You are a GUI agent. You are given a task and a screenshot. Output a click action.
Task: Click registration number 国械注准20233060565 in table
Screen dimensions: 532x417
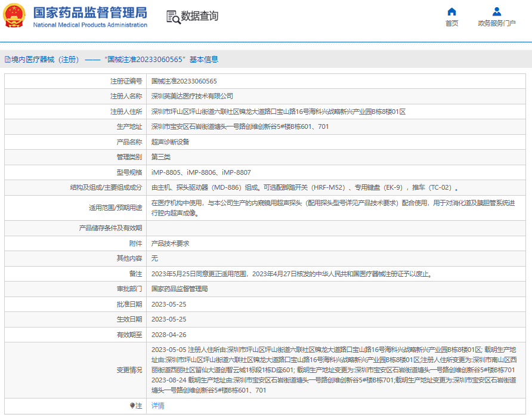(x=184, y=81)
